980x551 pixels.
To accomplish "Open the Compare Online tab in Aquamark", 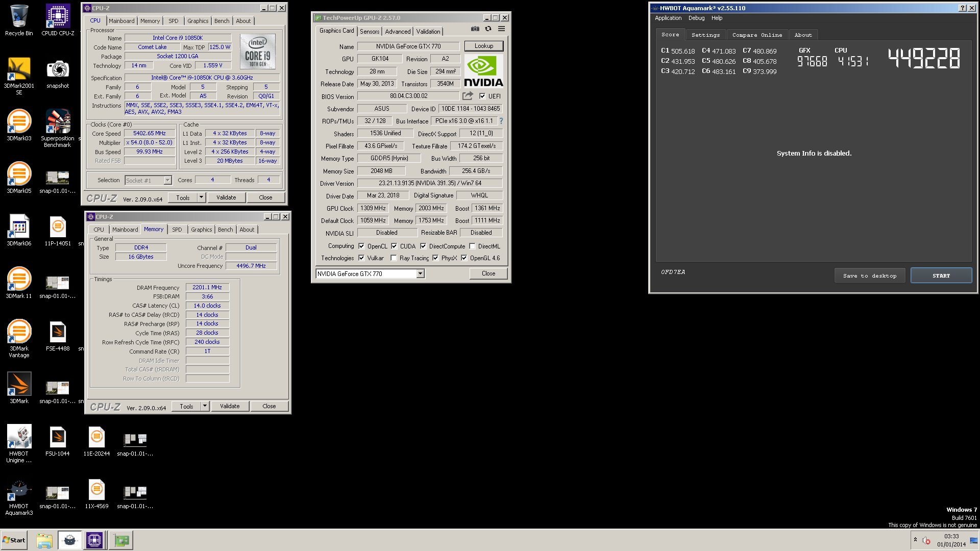I will [x=757, y=35].
